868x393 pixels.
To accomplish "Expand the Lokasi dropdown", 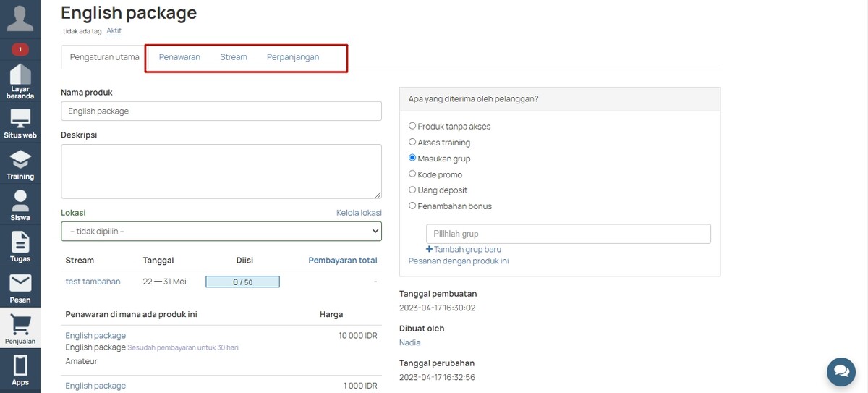I will (221, 231).
